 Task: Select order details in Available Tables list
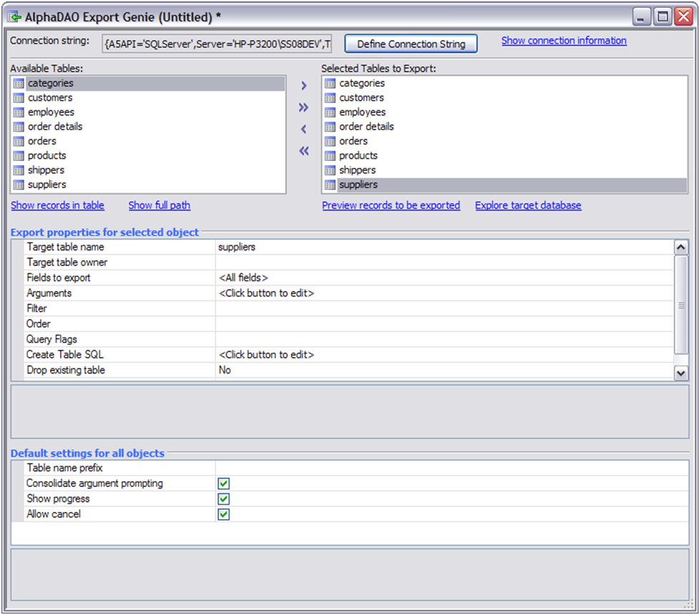(55, 127)
